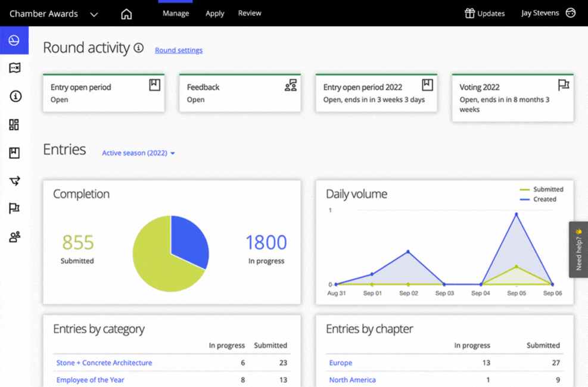Switch to the Apply tab
Screen dimensions: 588x387
pos(214,13)
